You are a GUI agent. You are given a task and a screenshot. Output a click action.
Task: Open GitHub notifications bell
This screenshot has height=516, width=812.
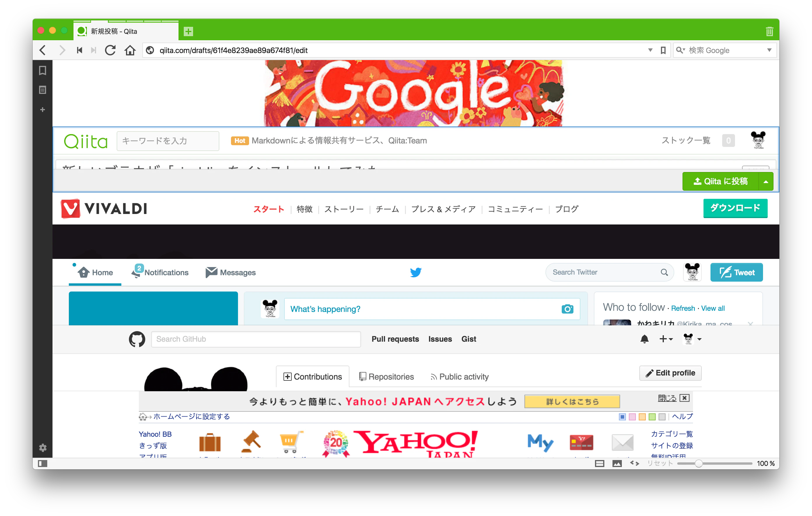point(644,339)
